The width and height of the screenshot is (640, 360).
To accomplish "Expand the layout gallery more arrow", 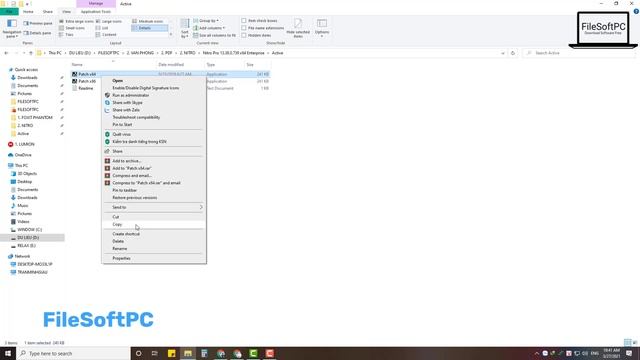I will (171, 35).
